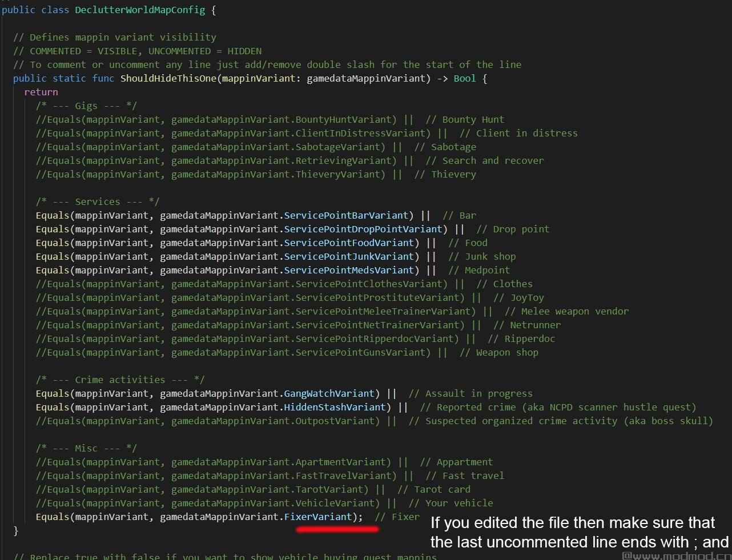
Task: Click the Your vehicle trailing comment
Action: click(x=451, y=503)
